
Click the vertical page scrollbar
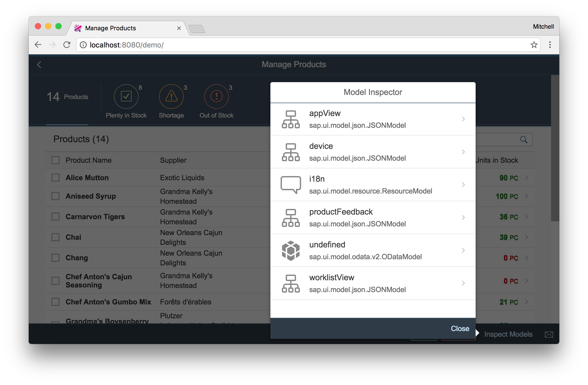[x=555, y=148]
